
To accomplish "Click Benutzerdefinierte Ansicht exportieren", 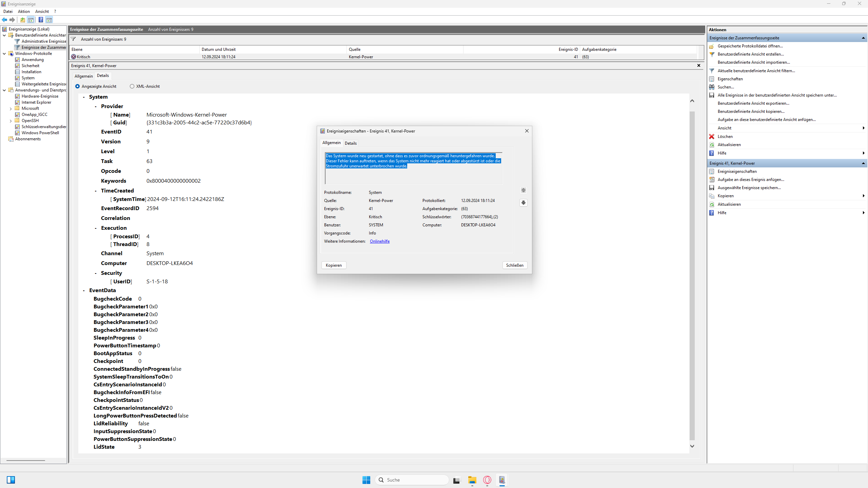I will pyautogui.click(x=753, y=103).
